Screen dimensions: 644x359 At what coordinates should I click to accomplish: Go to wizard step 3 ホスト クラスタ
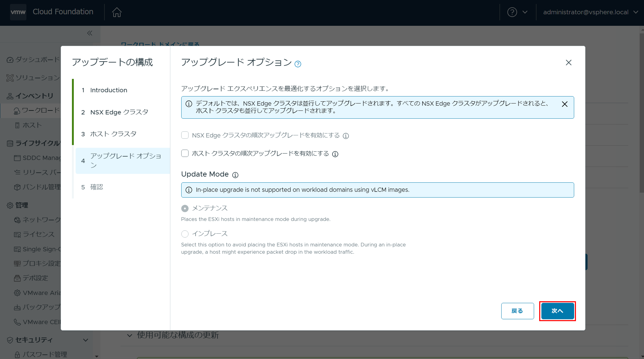point(123,134)
